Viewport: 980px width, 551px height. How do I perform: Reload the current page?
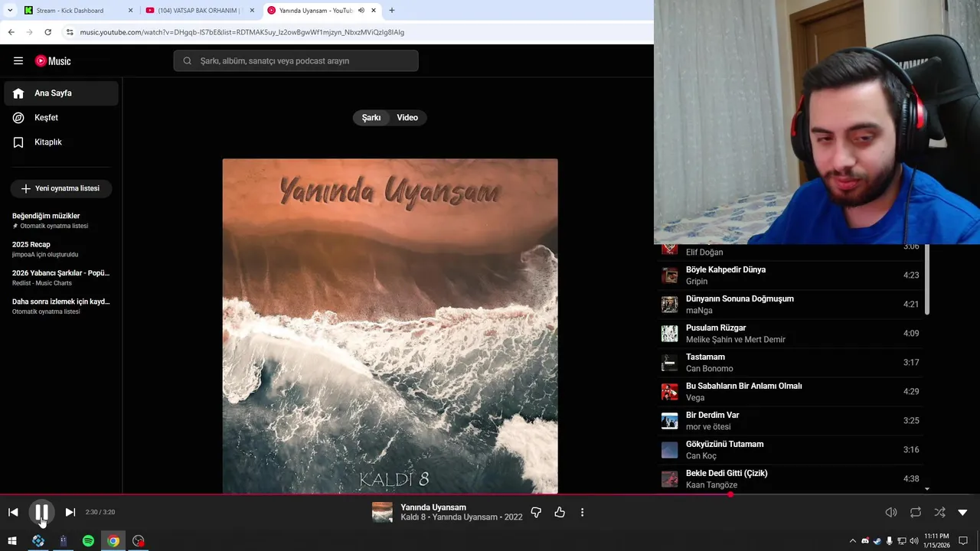click(x=48, y=32)
